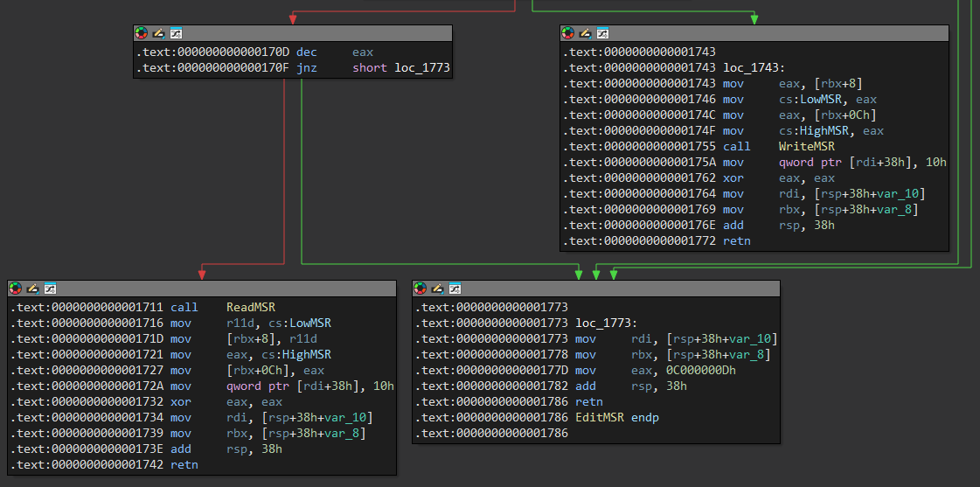980x487 pixels.
Task: Pick the color wheel icon on the loc_1773 block
Action: [421, 289]
